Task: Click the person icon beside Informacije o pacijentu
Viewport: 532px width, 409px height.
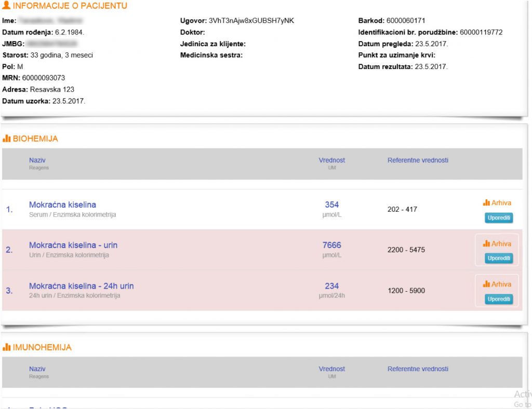Action: coord(6,6)
